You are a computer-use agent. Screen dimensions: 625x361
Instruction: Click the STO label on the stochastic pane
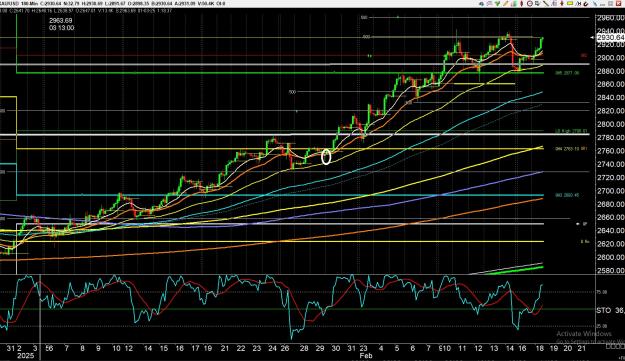tap(603, 310)
